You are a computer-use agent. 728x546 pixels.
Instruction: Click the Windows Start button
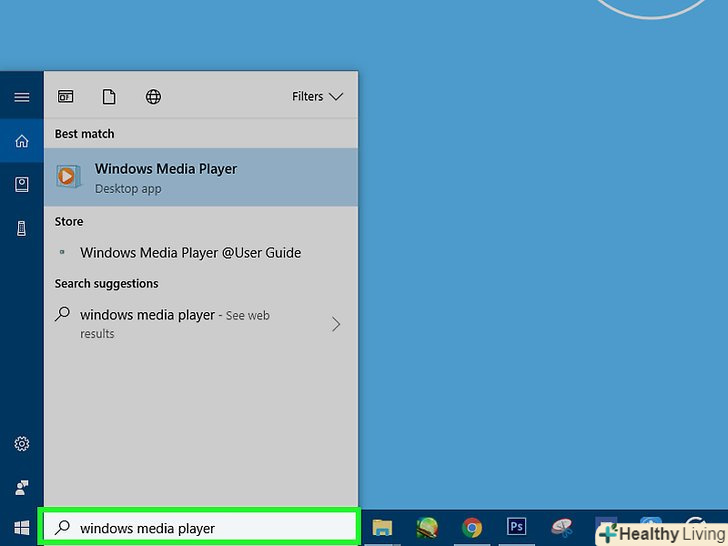pos(21,527)
